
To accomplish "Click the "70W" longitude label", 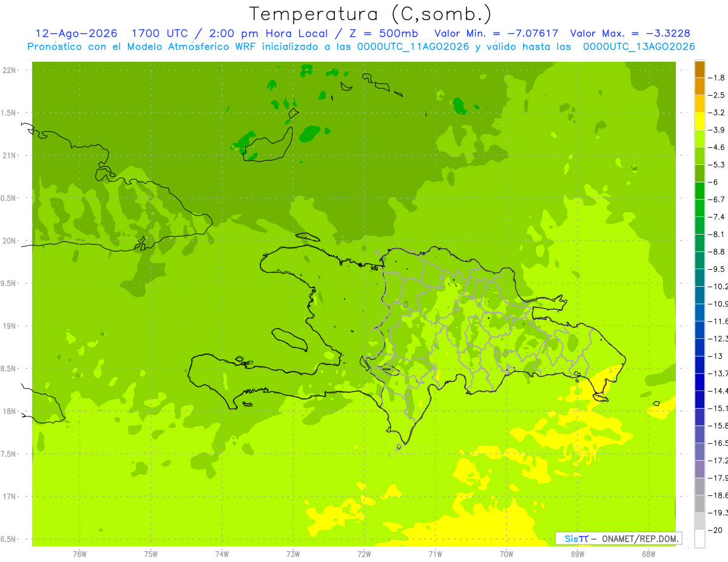I will 507,554.
